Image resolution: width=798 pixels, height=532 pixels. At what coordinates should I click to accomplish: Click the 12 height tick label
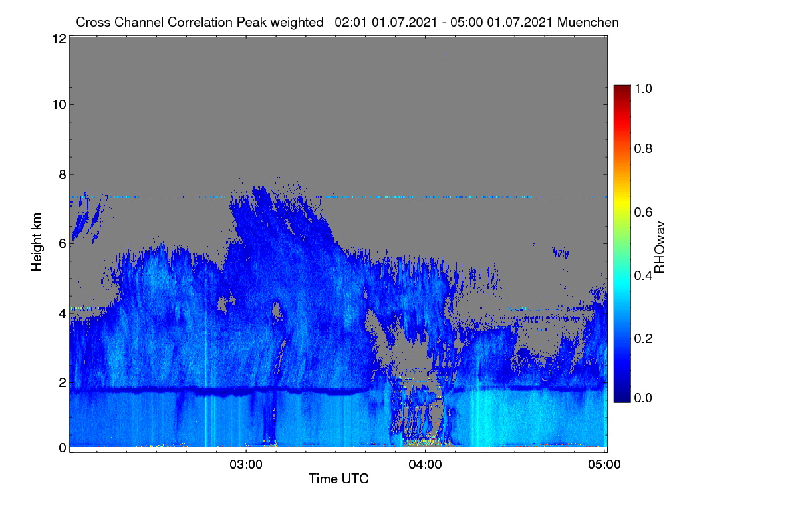[59, 39]
